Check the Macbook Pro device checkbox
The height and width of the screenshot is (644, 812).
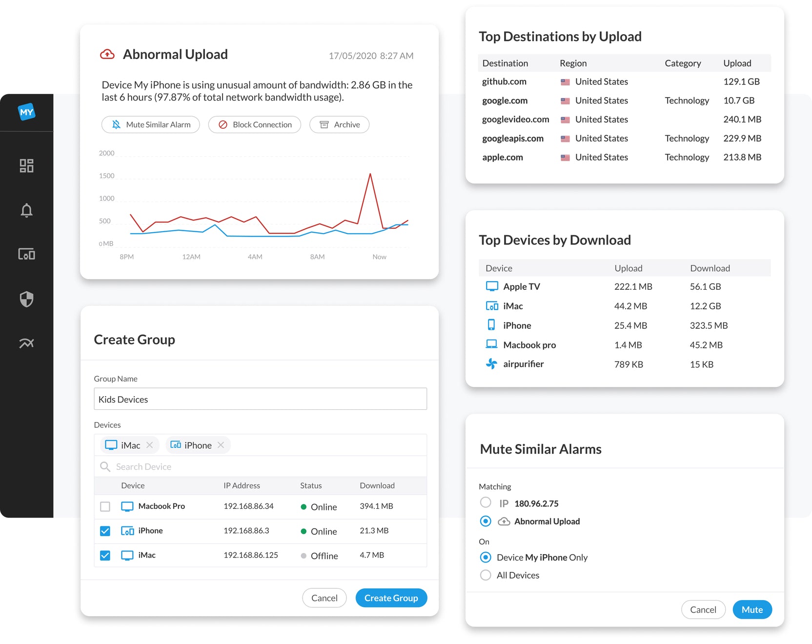105,506
